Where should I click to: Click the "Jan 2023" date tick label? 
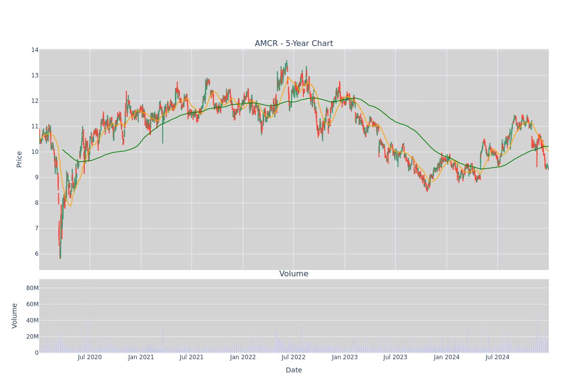point(345,357)
